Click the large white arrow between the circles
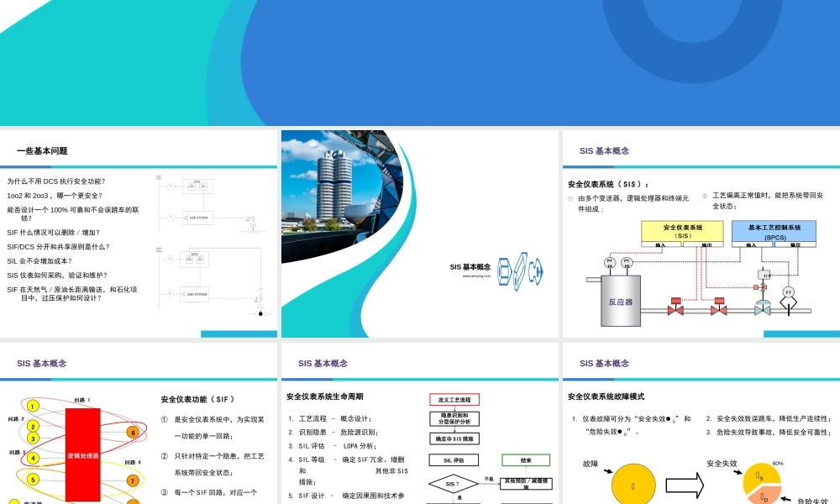840x504 pixels. 685,486
